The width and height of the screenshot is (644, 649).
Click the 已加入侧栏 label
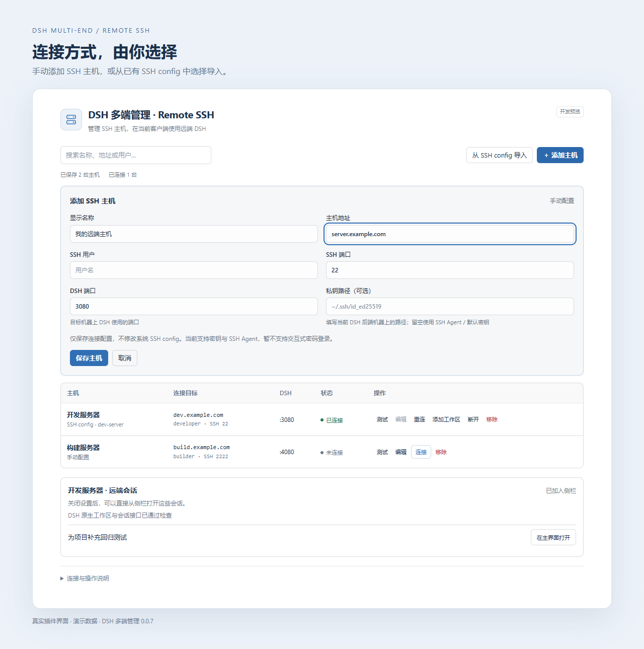pyautogui.click(x=561, y=490)
